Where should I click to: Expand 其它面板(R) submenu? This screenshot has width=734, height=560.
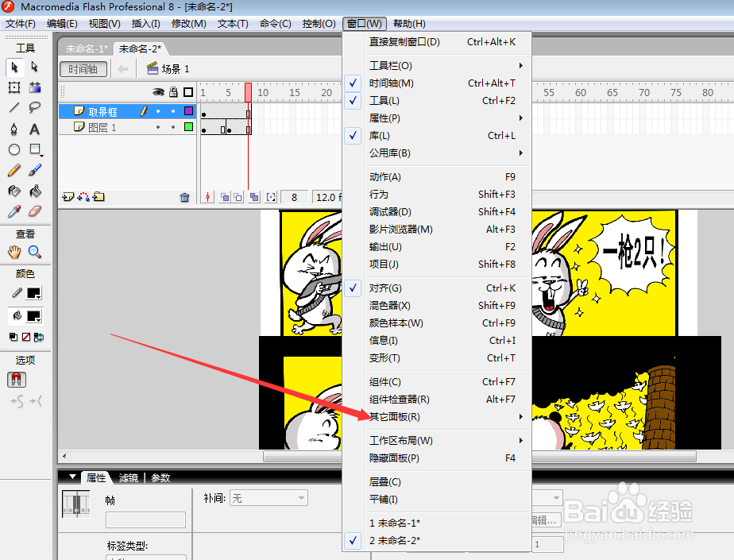click(x=437, y=417)
